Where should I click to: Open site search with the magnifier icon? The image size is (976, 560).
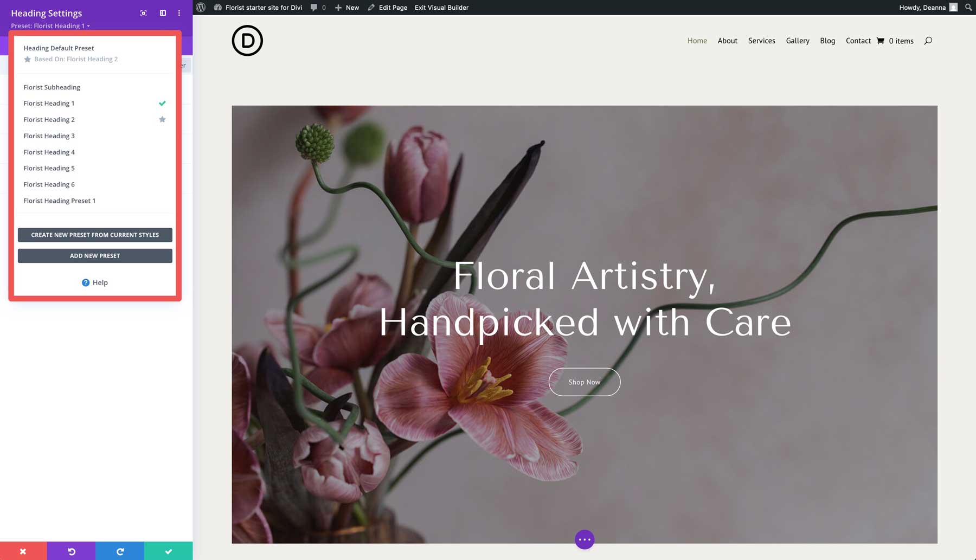[x=928, y=41]
